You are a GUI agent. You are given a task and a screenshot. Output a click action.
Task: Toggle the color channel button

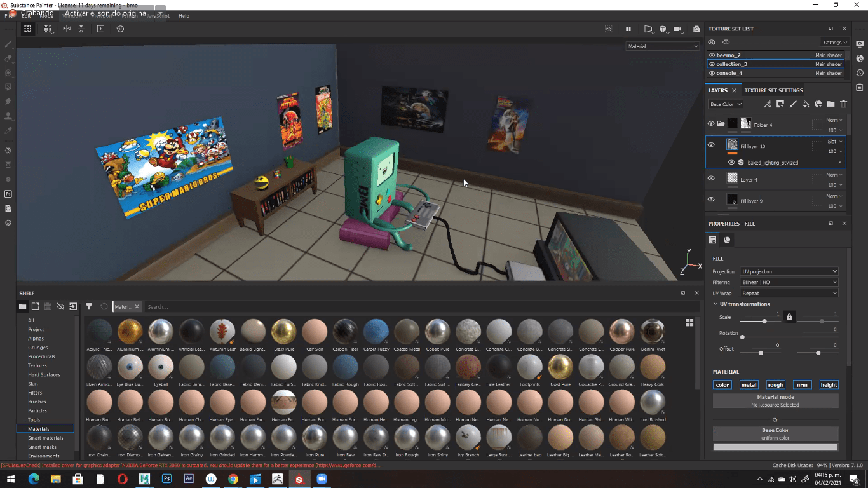pos(722,384)
